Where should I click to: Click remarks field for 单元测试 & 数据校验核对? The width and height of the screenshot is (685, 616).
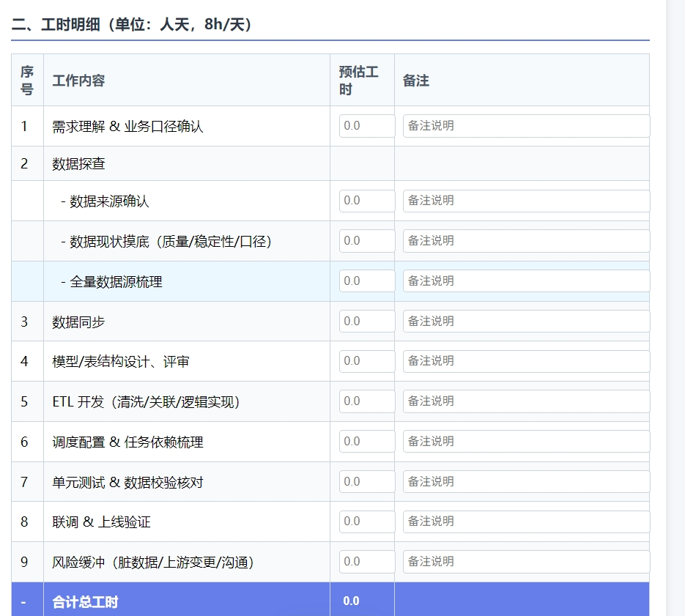pyautogui.click(x=527, y=482)
